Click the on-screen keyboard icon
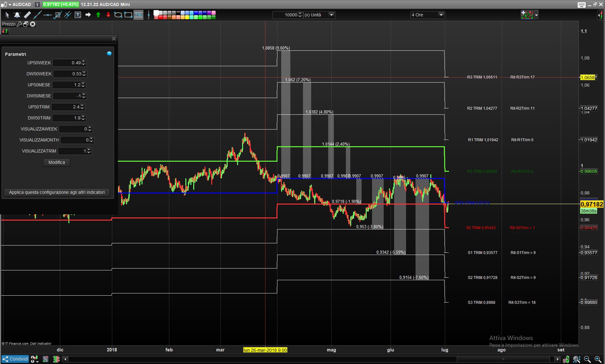 pos(582,5)
